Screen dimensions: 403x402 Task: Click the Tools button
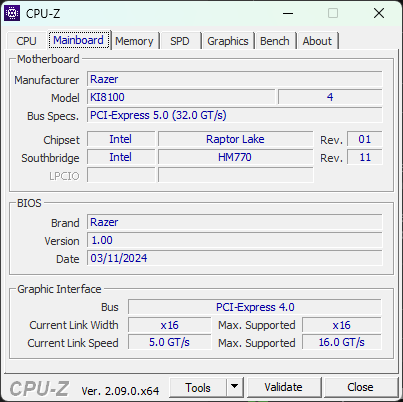[x=198, y=387]
